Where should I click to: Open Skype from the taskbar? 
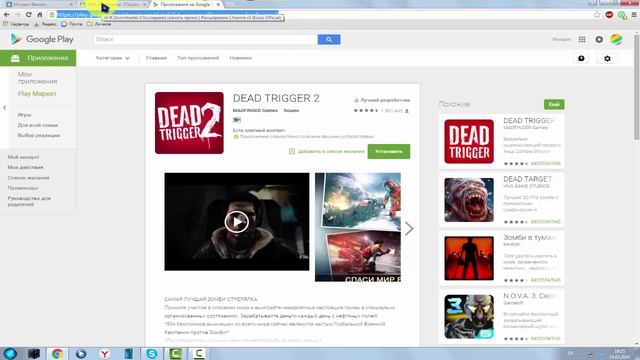pos(151,353)
